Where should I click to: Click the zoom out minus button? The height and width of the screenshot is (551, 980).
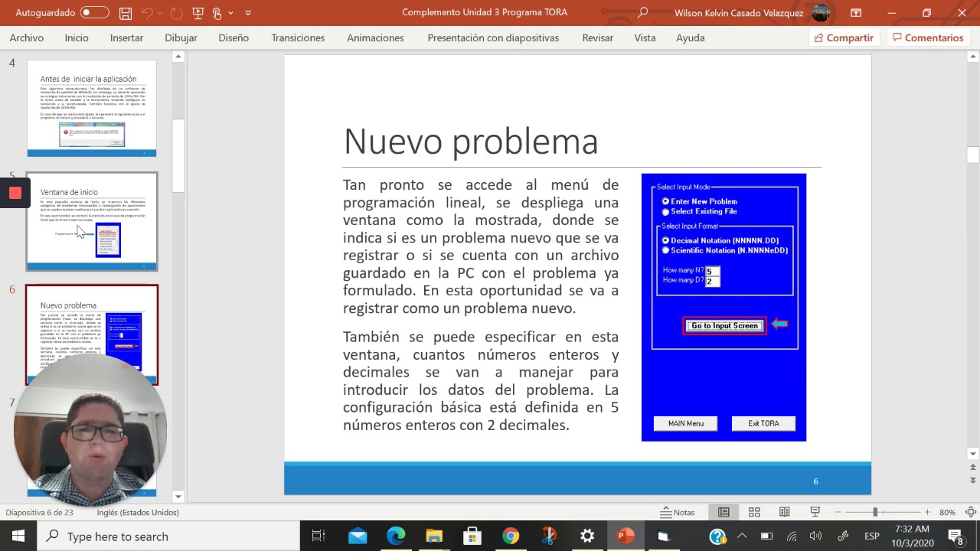[x=838, y=512]
